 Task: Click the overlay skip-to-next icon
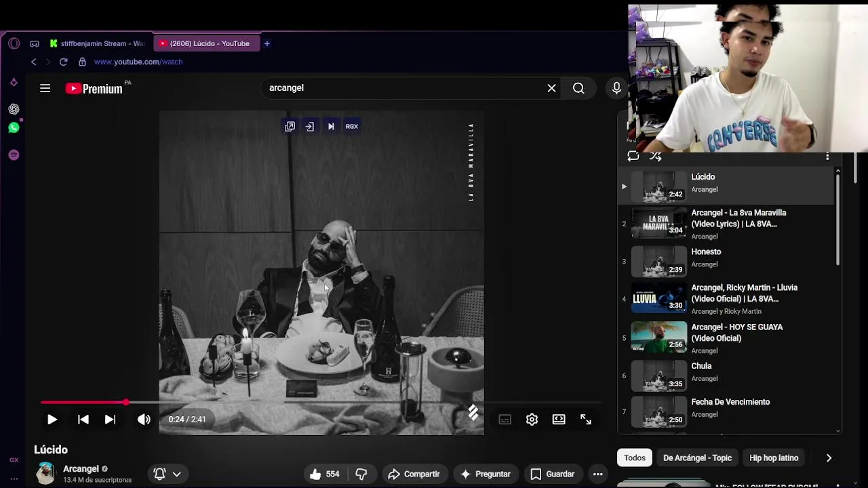[x=331, y=127]
